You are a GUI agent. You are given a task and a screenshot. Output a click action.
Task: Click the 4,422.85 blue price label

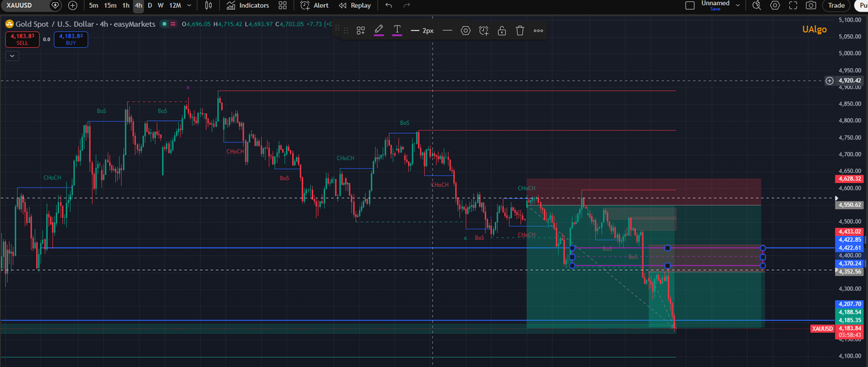tap(849, 240)
